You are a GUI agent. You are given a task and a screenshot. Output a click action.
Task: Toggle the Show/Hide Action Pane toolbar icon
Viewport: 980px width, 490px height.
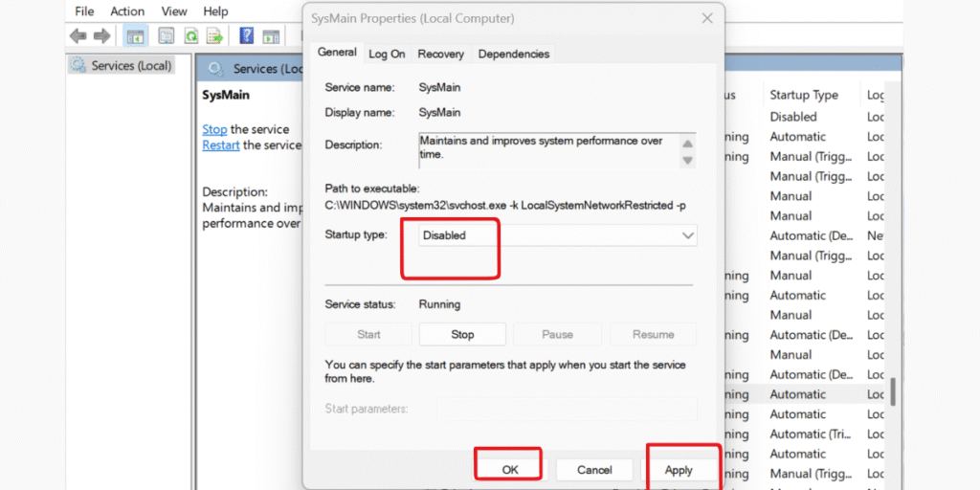pos(271,36)
